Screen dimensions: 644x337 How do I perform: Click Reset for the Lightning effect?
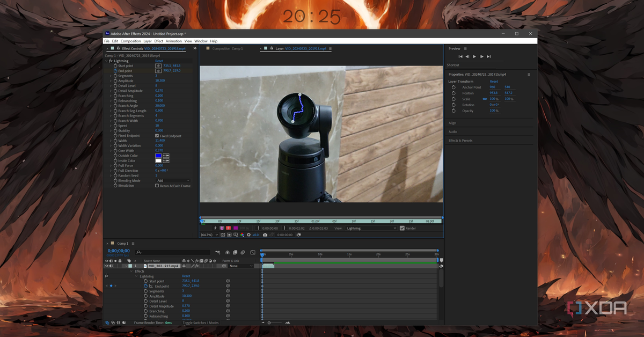pos(159,61)
